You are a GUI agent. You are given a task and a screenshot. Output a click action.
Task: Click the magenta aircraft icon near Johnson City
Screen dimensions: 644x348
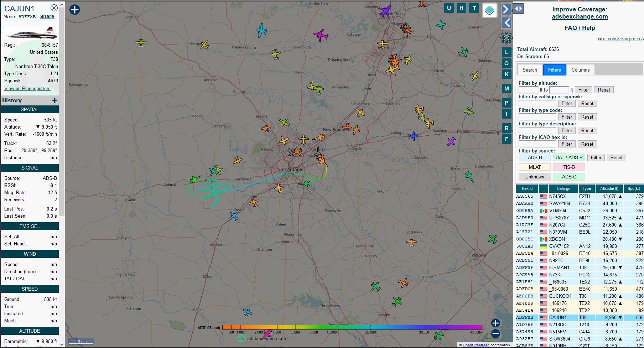tap(321, 35)
